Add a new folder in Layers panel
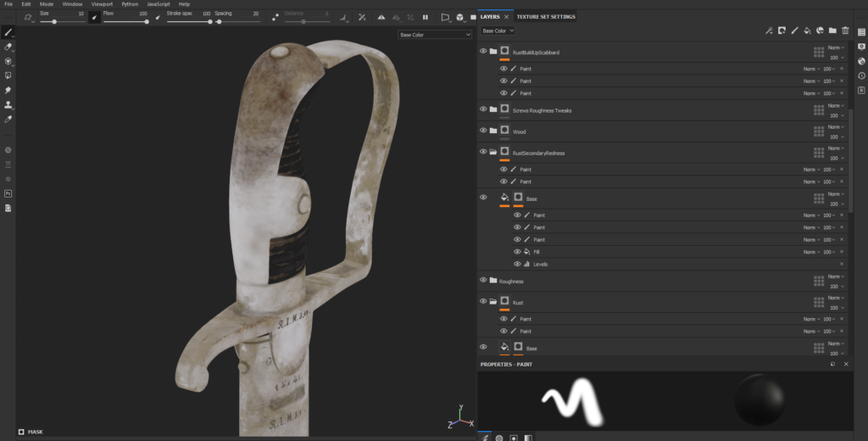Screen dimensions: 868x441 tap(832, 31)
